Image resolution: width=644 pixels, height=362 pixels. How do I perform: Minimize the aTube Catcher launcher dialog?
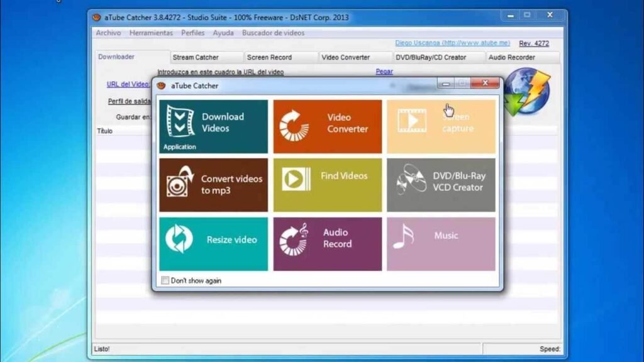point(446,84)
